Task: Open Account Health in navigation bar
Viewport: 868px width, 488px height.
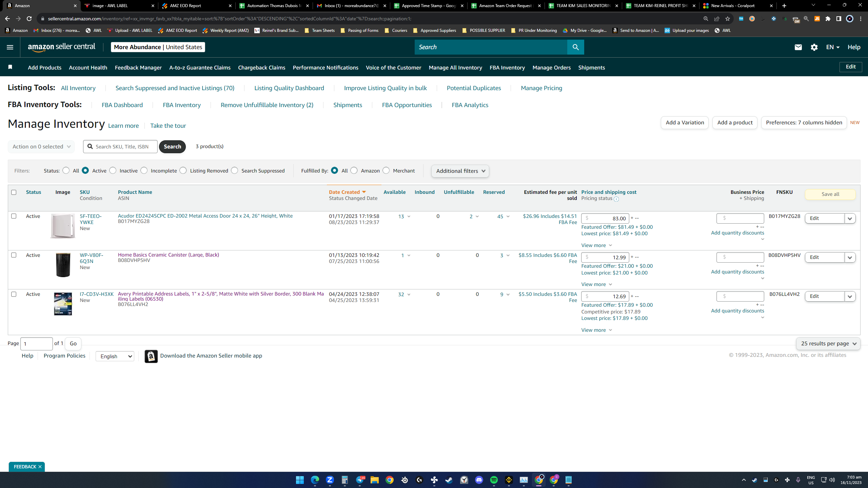Action: click(x=88, y=67)
